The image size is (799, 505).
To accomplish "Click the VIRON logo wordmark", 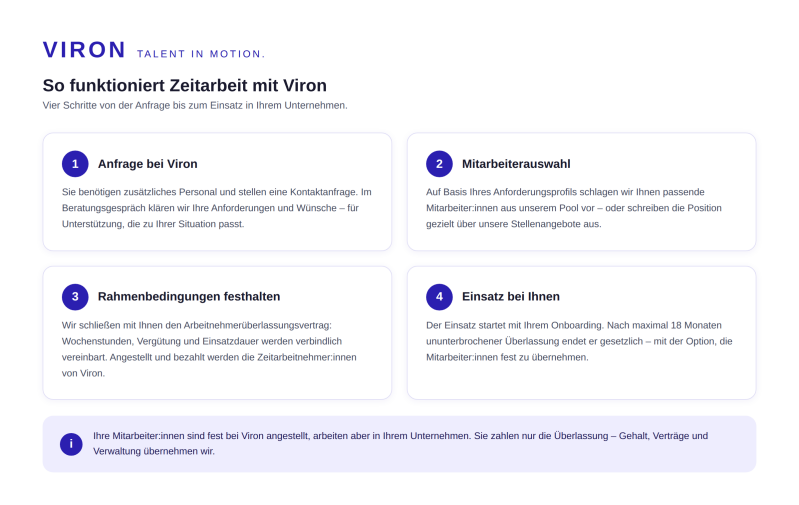I will 84,50.
